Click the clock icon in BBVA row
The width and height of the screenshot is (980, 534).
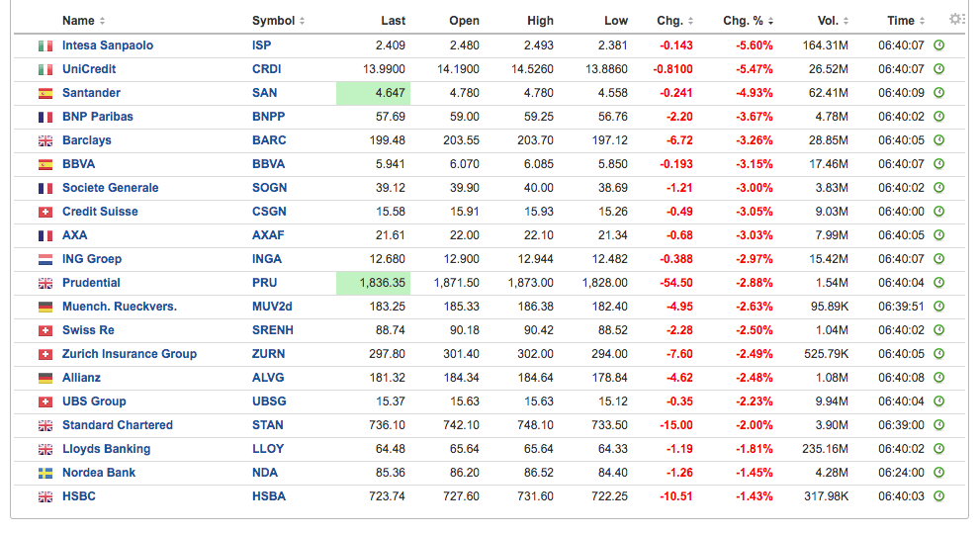[x=938, y=164]
